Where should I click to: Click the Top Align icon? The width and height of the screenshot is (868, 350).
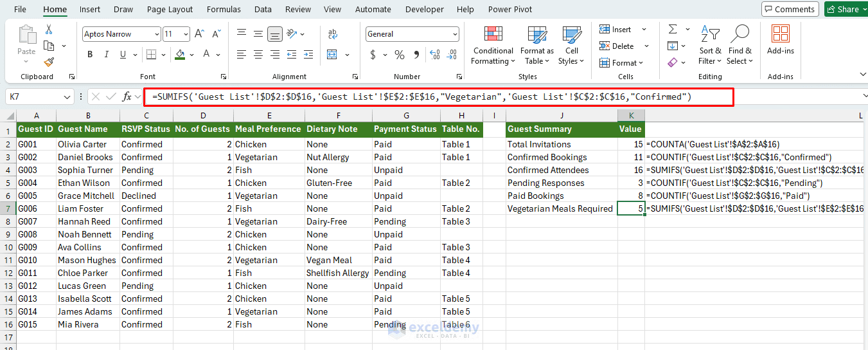click(x=242, y=34)
